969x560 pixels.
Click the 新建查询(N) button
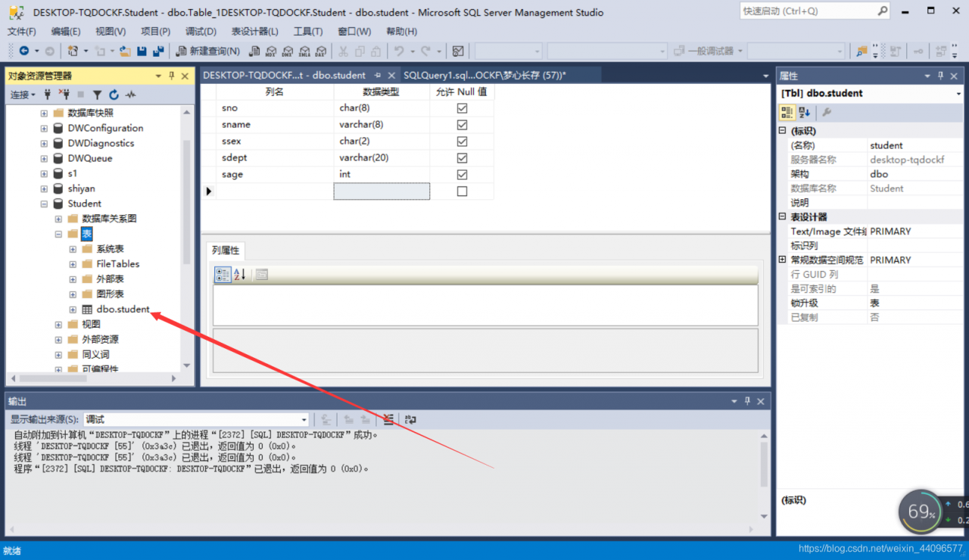208,51
